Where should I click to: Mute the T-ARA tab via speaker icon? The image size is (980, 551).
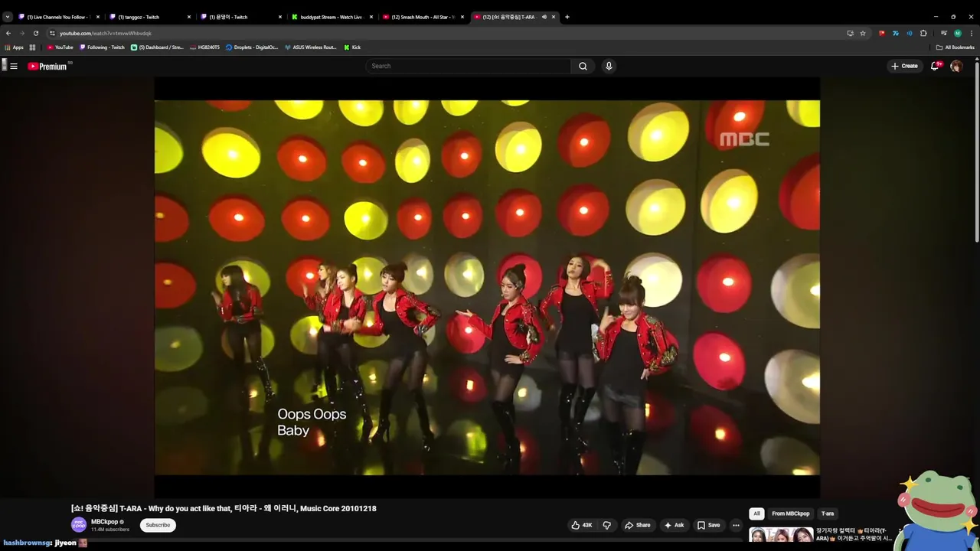(x=544, y=17)
